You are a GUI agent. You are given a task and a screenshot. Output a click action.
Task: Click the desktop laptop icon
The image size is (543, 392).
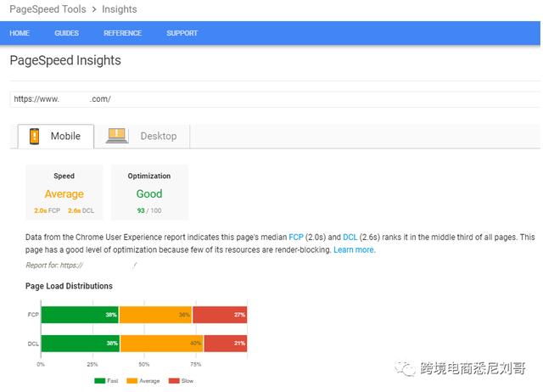[x=117, y=136]
